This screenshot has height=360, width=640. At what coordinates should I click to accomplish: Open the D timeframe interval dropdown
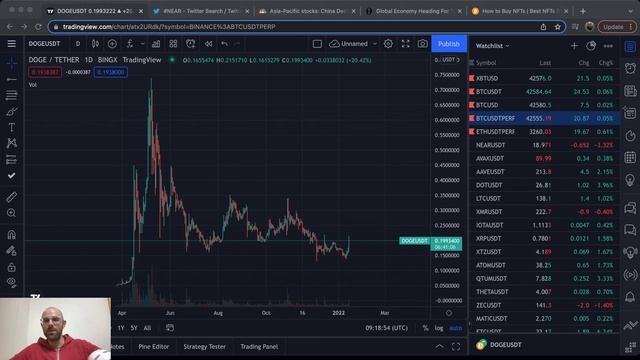[78, 44]
